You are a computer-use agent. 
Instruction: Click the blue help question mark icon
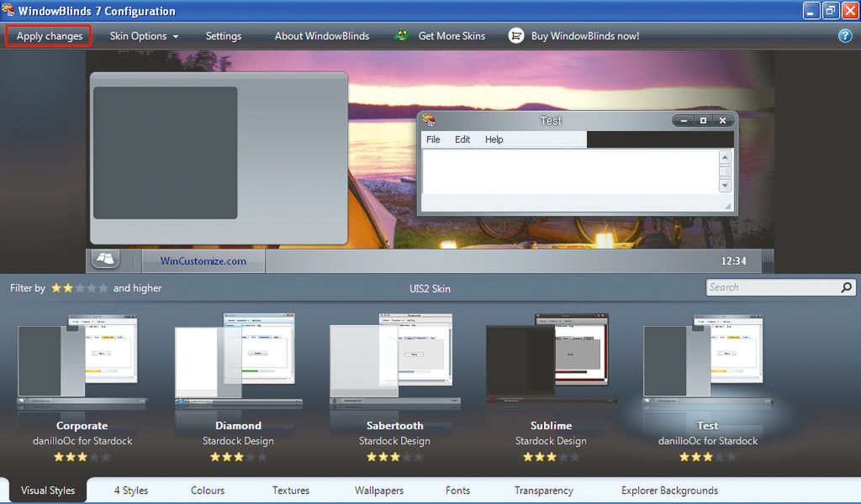coord(844,35)
